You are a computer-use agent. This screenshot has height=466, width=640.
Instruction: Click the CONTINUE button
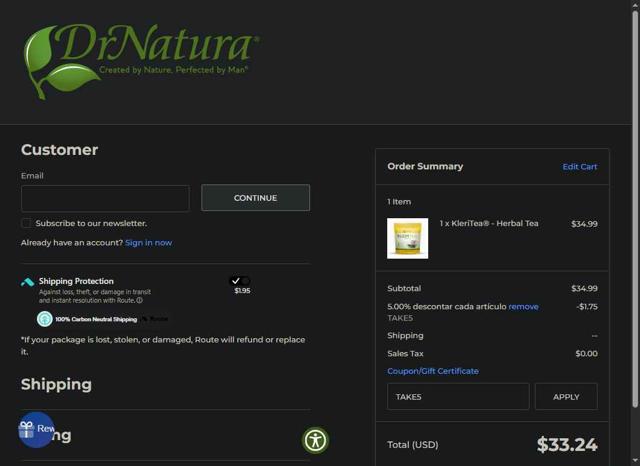pos(256,198)
